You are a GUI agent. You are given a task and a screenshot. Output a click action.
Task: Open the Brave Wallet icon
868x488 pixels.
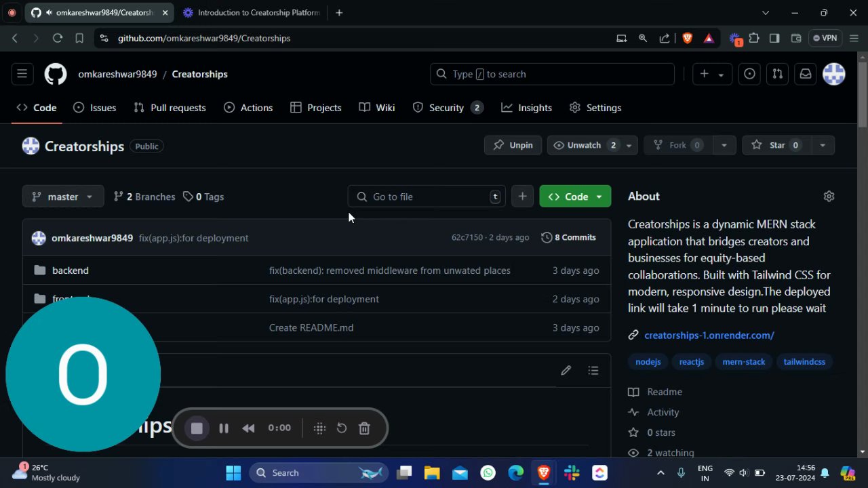tap(796, 38)
